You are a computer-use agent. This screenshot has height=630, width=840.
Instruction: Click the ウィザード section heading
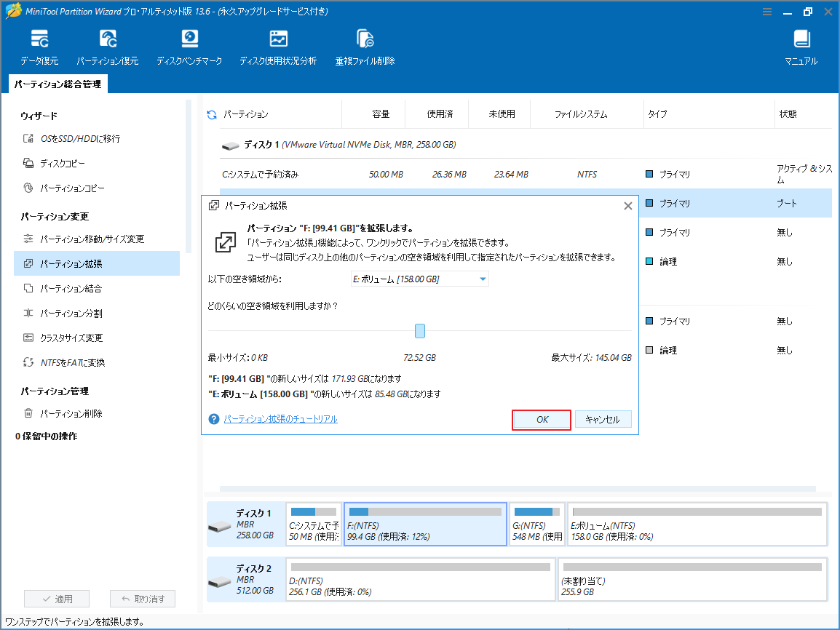point(39,116)
